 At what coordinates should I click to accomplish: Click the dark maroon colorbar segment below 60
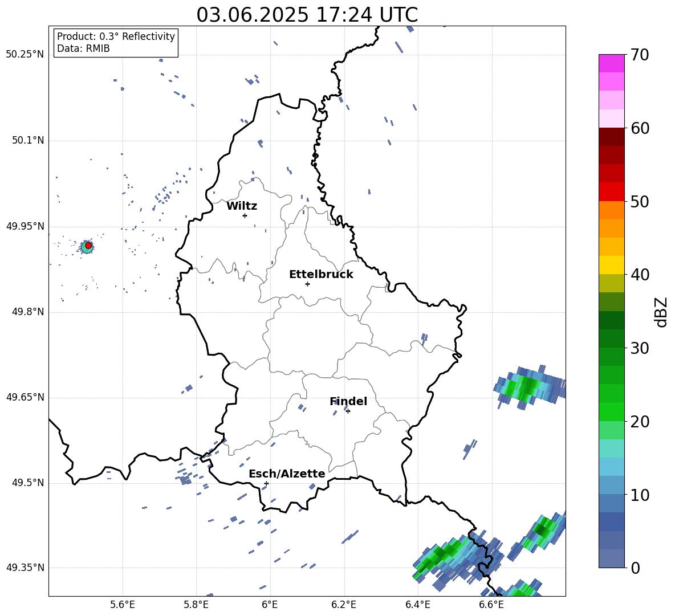pyautogui.click(x=611, y=137)
